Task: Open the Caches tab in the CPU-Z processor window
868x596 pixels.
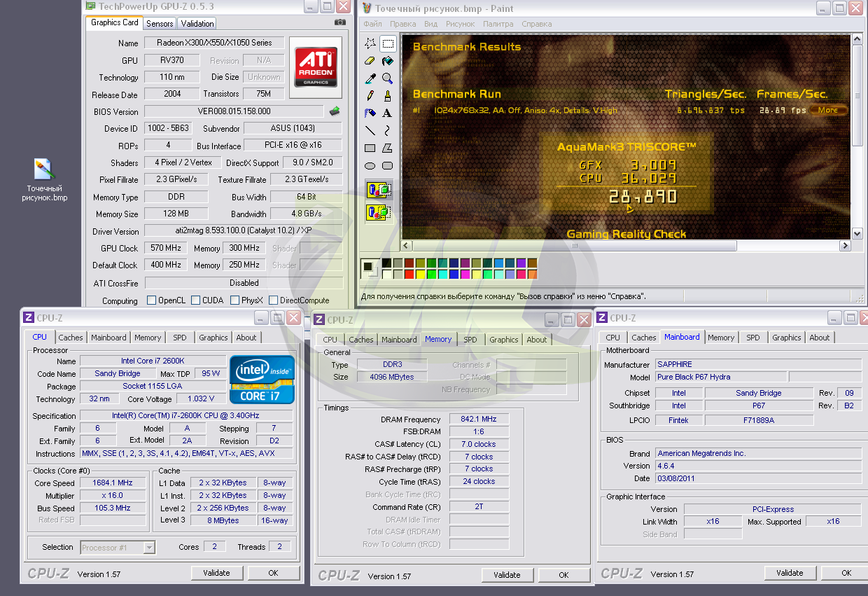Action: (x=71, y=338)
